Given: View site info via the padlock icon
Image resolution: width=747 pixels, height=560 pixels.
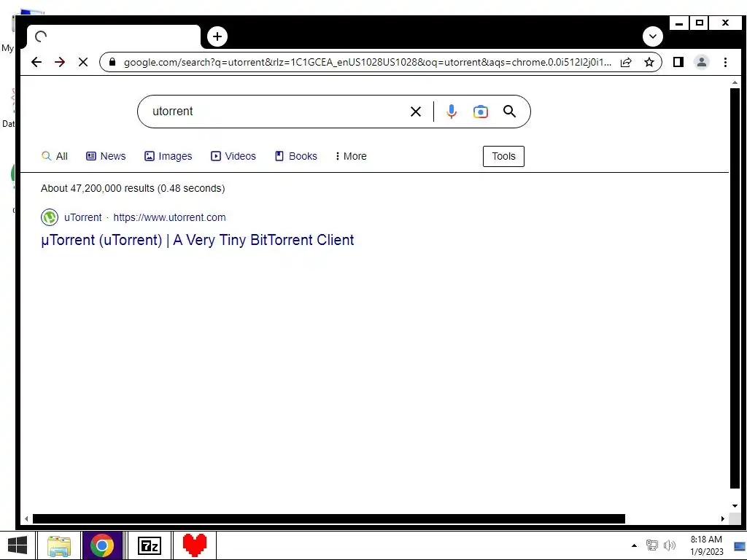Looking at the screenshot, I should [x=112, y=62].
